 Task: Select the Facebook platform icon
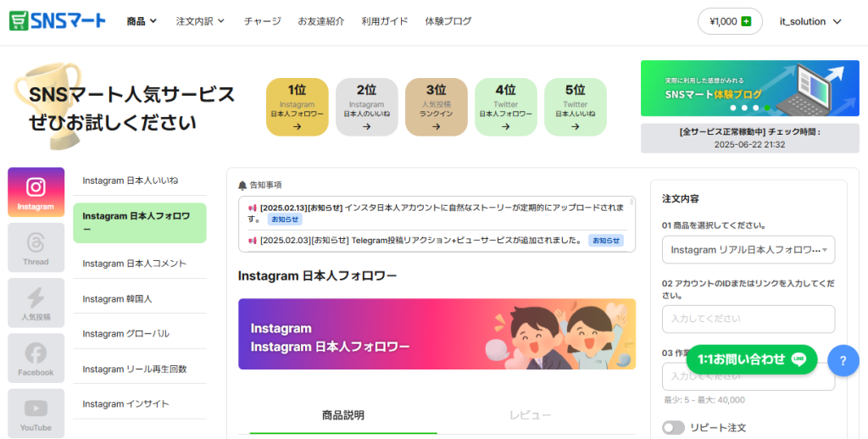tap(36, 358)
